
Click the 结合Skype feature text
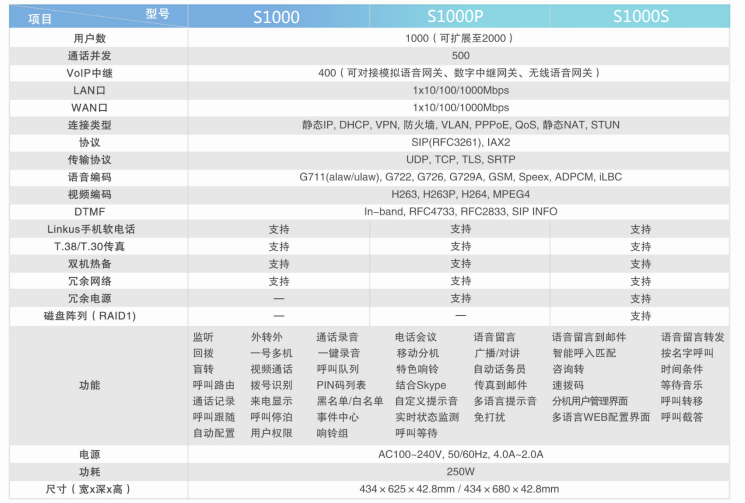click(x=420, y=385)
